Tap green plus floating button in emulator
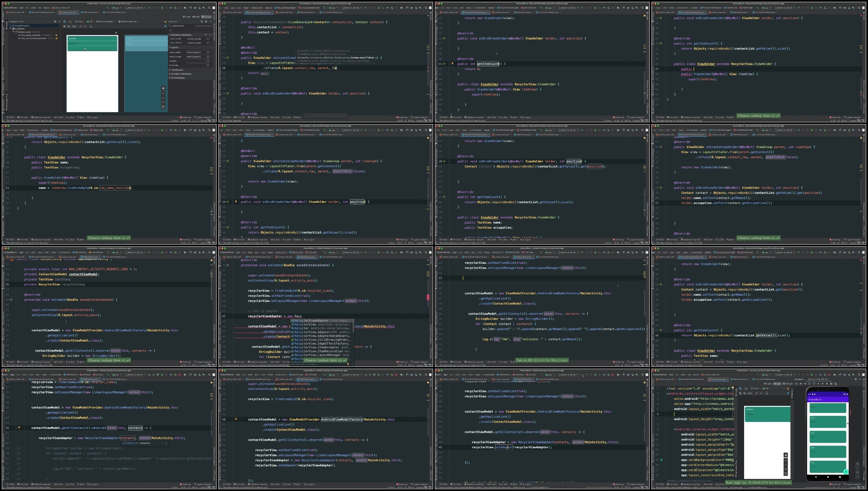Viewport: 868px width, 491px height. [x=846, y=472]
